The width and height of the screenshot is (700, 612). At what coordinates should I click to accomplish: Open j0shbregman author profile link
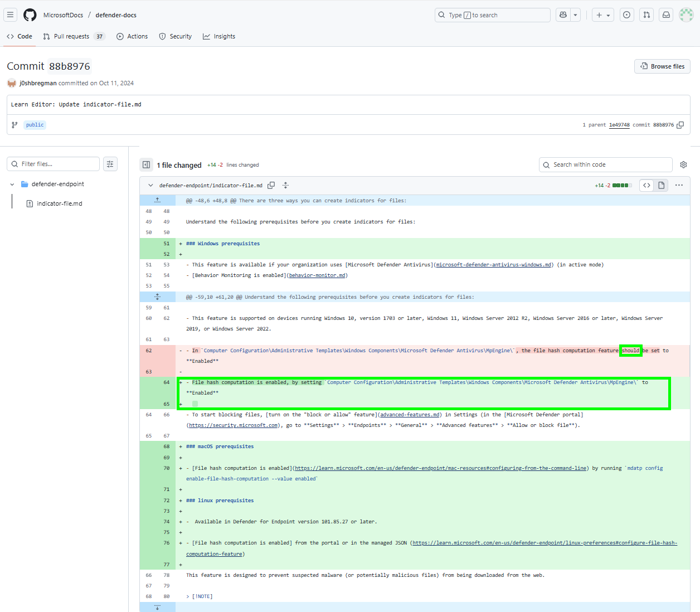[38, 83]
